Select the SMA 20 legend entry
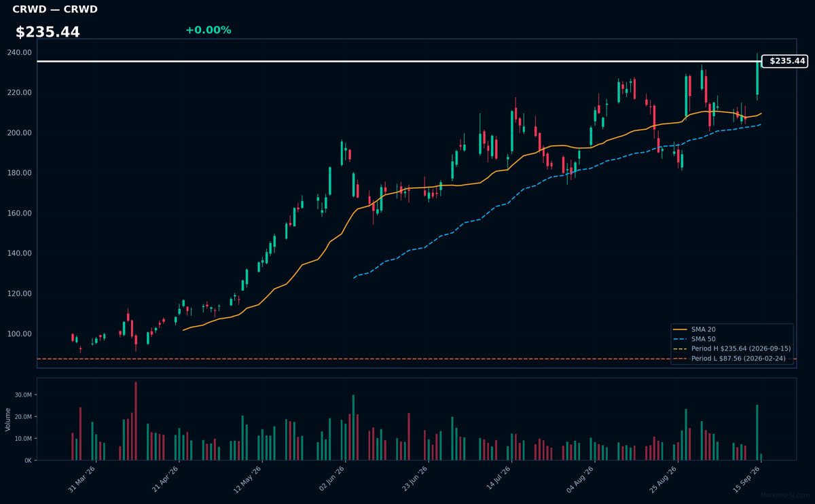The width and height of the screenshot is (815, 504). point(694,329)
